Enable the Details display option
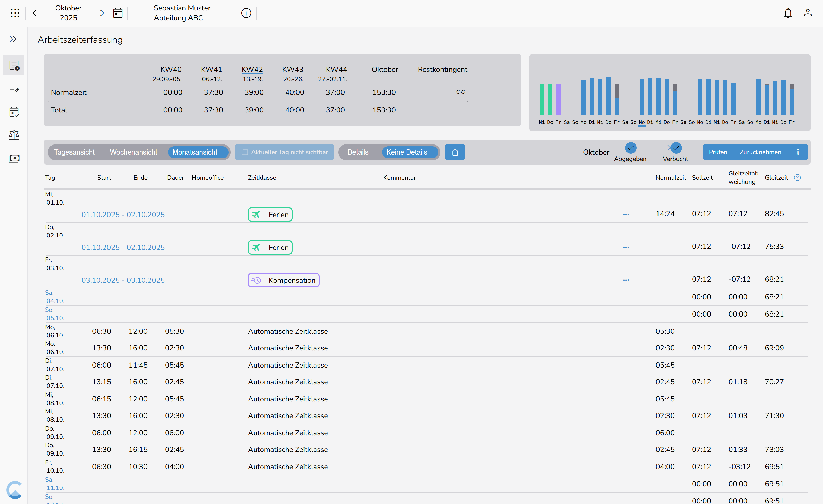The width and height of the screenshot is (823, 504). point(357,152)
